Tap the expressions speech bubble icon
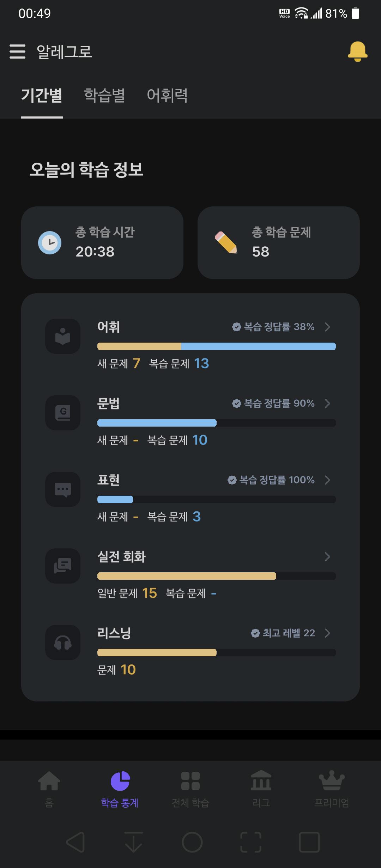The width and height of the screenshot is (381, 868). click(63, 489)
